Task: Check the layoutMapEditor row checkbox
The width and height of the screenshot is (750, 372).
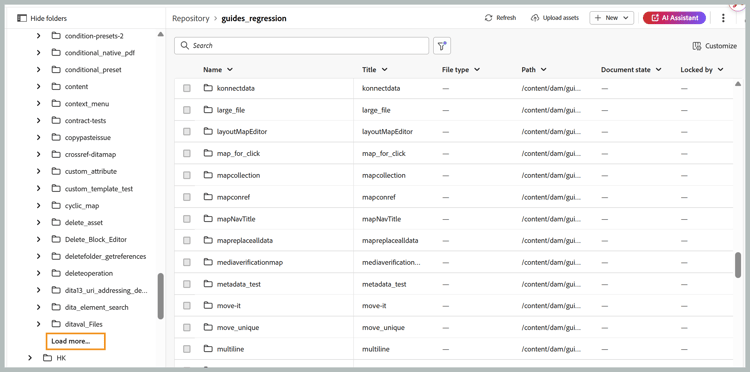Action: (187, 131)
